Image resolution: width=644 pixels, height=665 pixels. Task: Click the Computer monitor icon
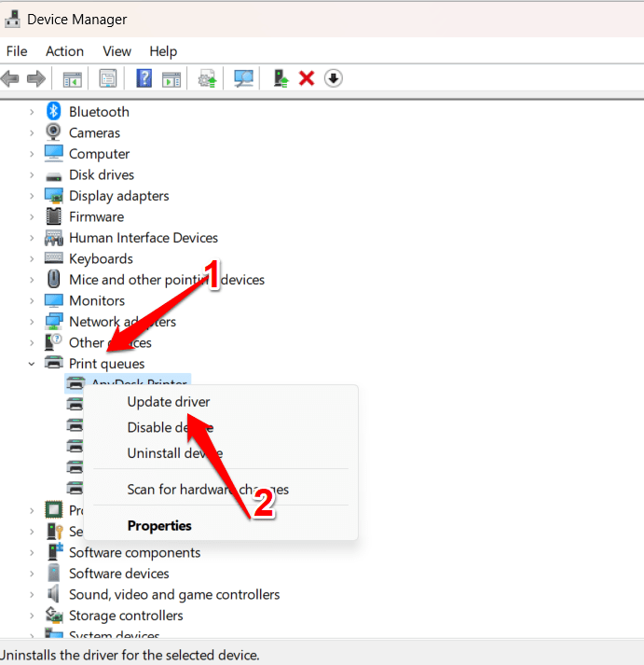point(53,154)
